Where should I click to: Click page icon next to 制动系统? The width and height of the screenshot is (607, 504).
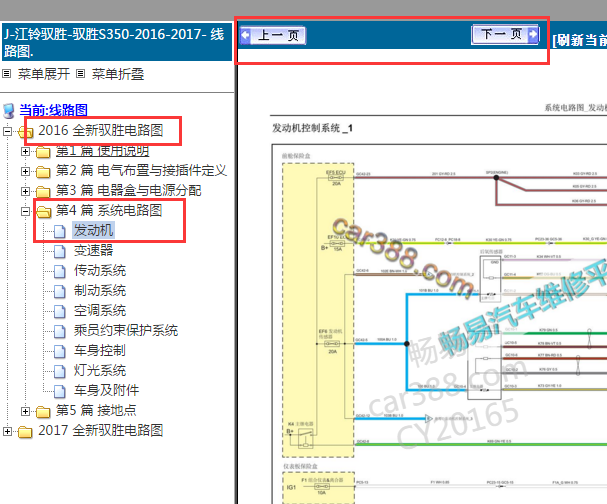(x=59, y=291)
